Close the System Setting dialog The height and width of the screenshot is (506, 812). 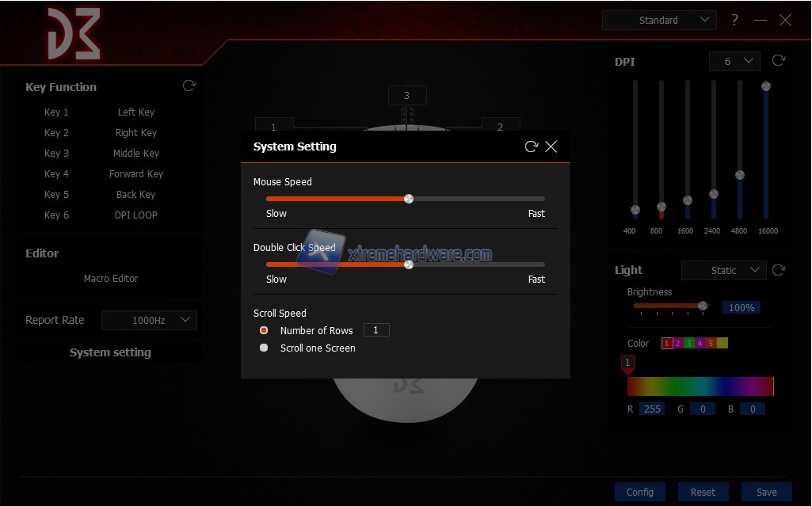551,146
